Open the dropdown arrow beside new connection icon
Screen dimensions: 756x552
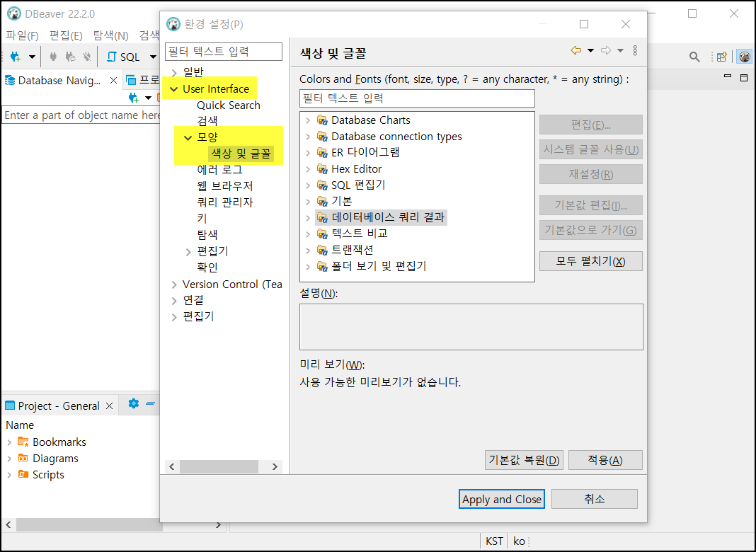32,57
